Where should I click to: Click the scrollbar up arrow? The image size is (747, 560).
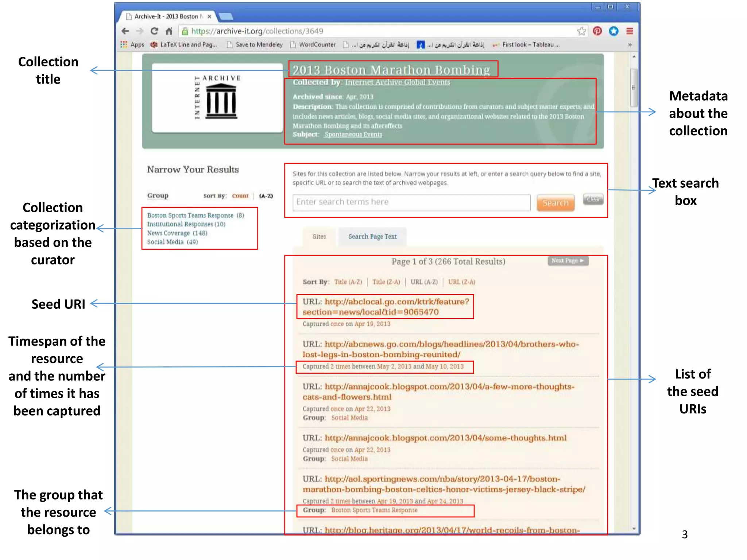(634, 57)
